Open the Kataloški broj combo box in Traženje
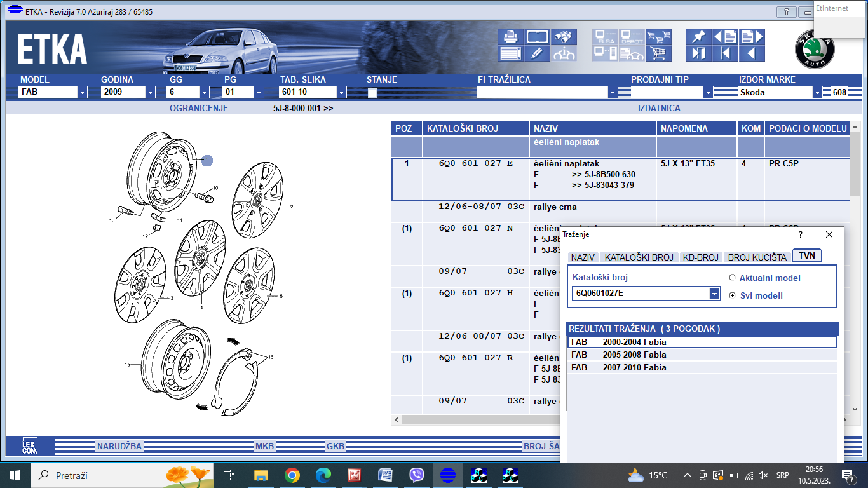 click(714, 294)
